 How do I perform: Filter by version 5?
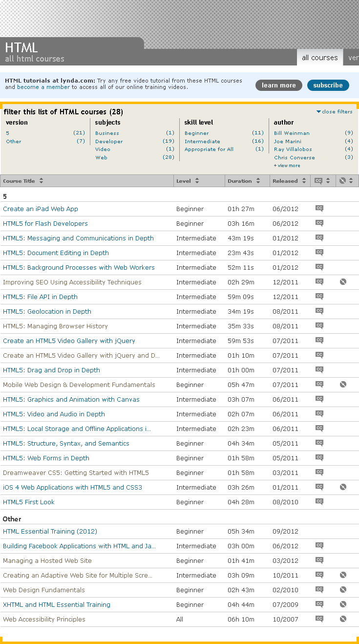pos(7,133)
